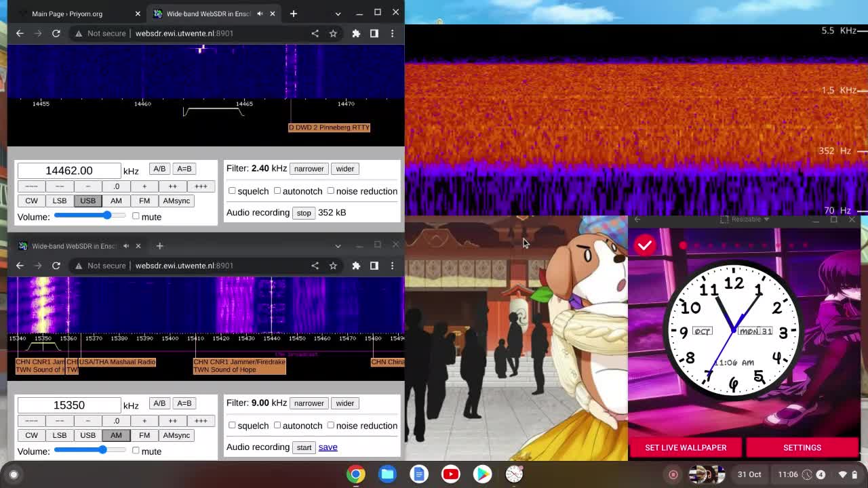
Task: Stop audio recording in top WebSDR
Action: tap(304, 213)
